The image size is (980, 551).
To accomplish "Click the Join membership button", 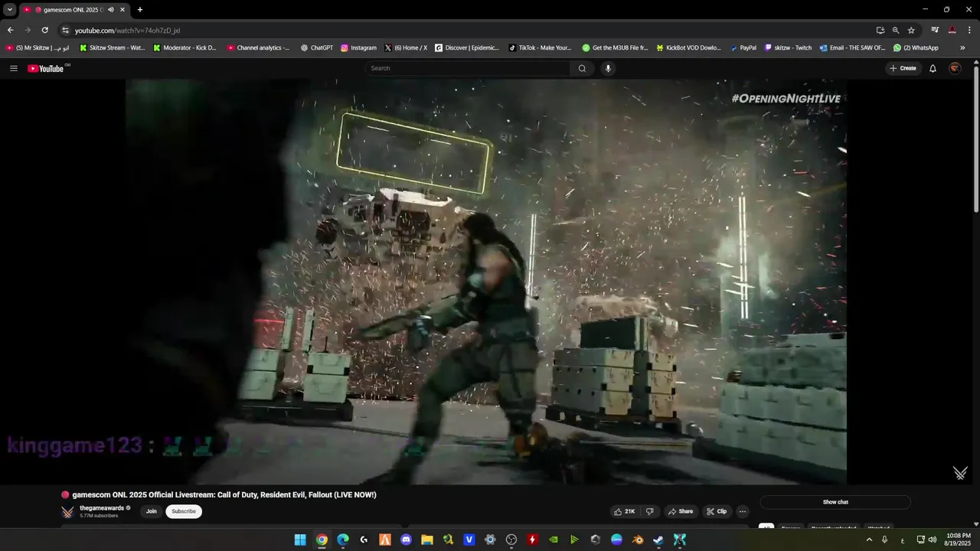I will 151,511.
